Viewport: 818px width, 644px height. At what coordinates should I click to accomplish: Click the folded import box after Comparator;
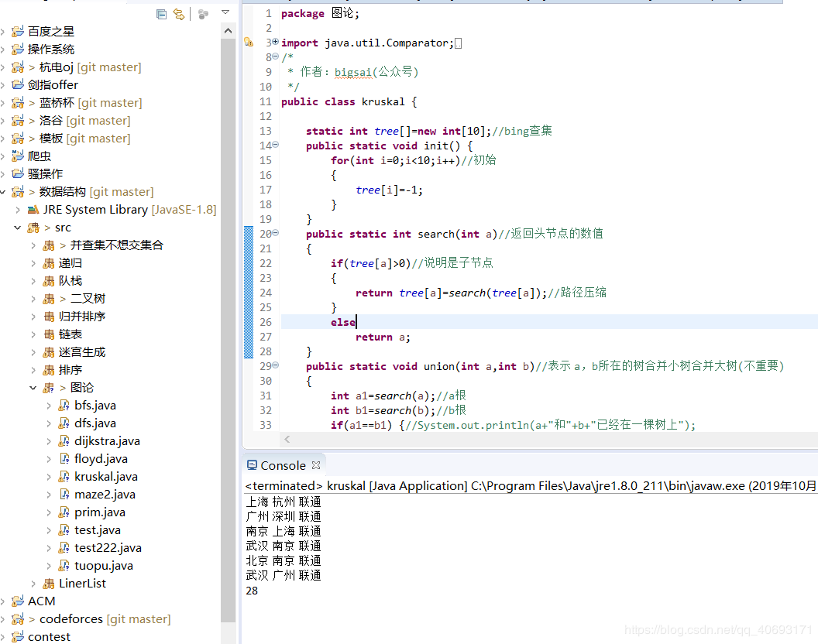point(458,43)
